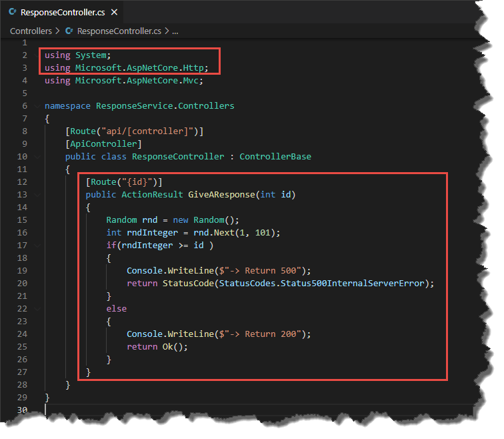
Task: Click 'Return 500' Console.WriteLine line
Action: pos(219,271)
